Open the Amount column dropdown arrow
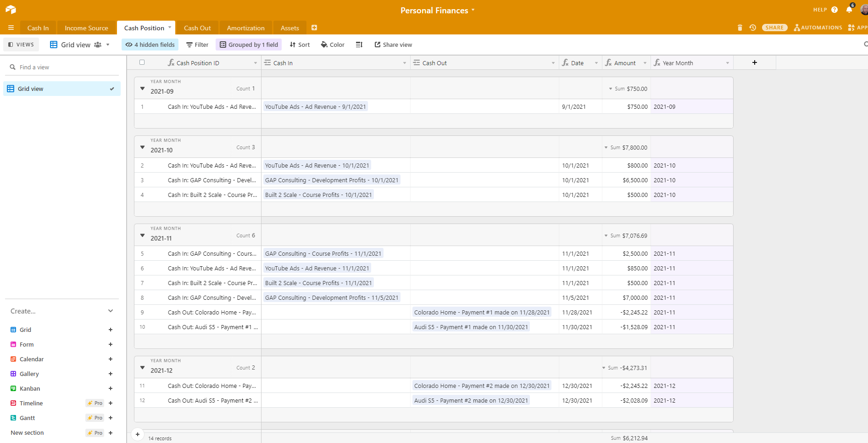Image resolution: width=868 pixels, height=443 pixels. 645,63
